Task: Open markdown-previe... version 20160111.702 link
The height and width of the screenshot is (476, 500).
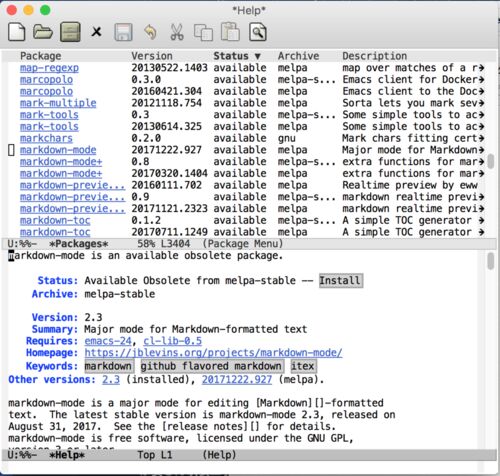Action: pos(73,185)
